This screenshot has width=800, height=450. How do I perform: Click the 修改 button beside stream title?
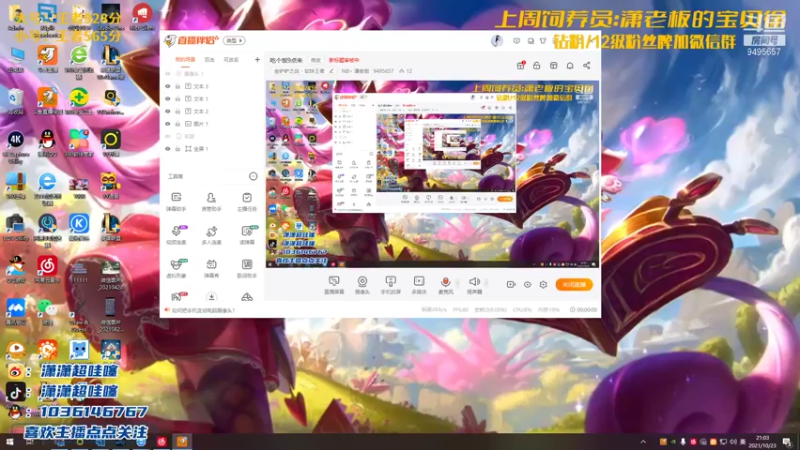pos(316,60)
